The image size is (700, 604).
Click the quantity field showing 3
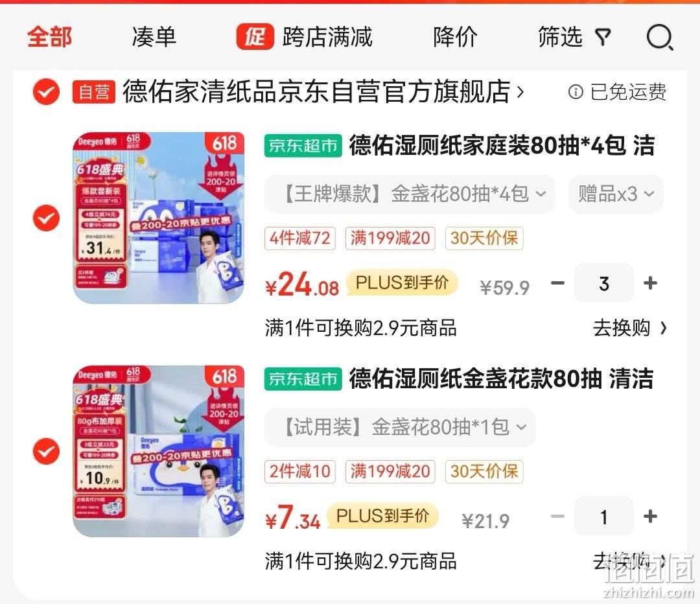click(x=603, y=283)
